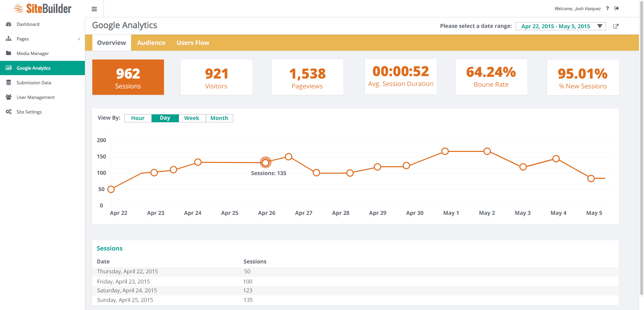Expand the Pages submenu chevron

click(79, 39)
